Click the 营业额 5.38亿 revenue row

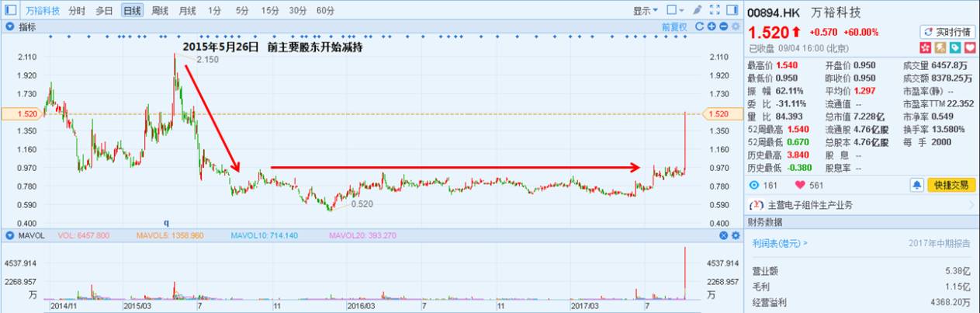pos(861,271)
